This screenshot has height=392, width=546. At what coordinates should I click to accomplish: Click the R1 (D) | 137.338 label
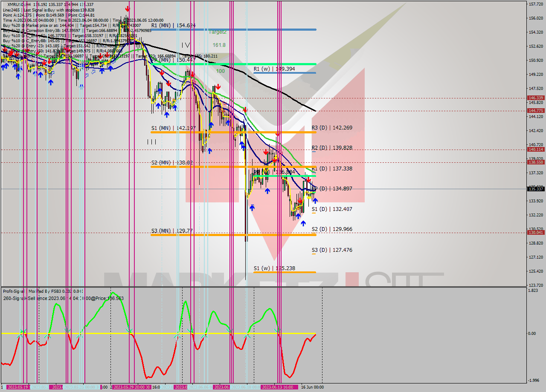click(332, 169)
